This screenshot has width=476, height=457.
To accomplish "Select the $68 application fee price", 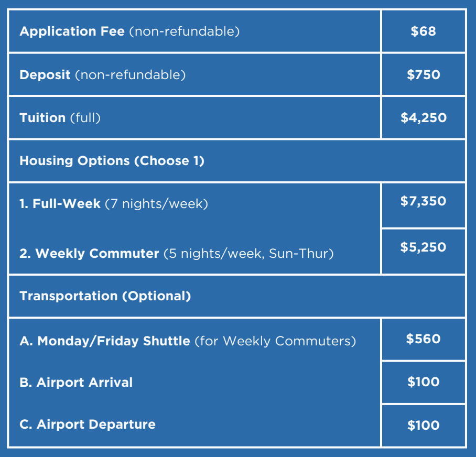I will [x=423, y=31].
